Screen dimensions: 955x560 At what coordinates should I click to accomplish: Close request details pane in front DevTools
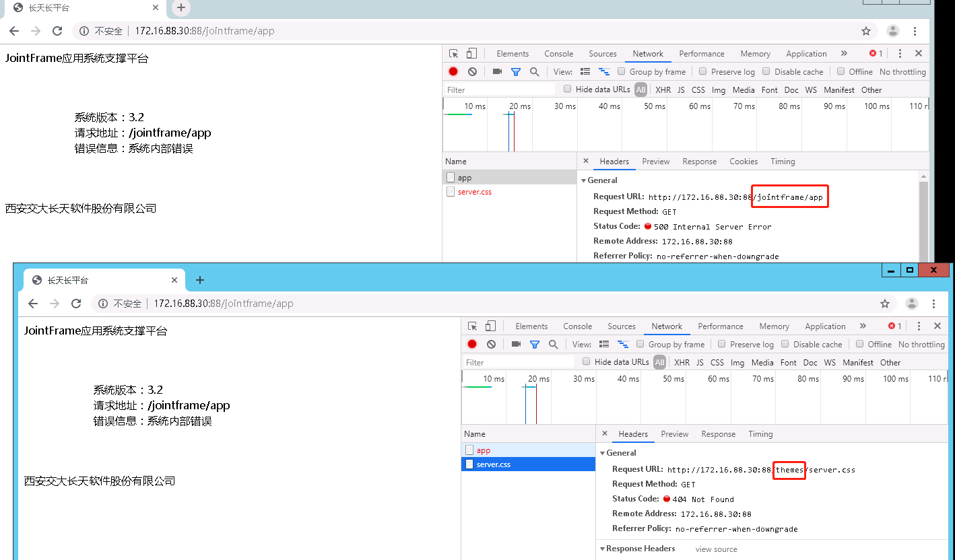coord(604,434)
